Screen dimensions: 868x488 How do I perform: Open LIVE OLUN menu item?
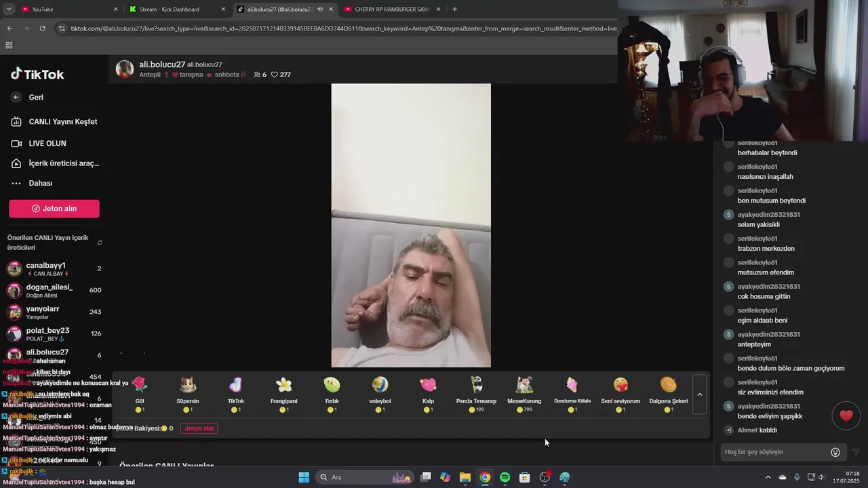pyautogui.click(x=39, y=144)
